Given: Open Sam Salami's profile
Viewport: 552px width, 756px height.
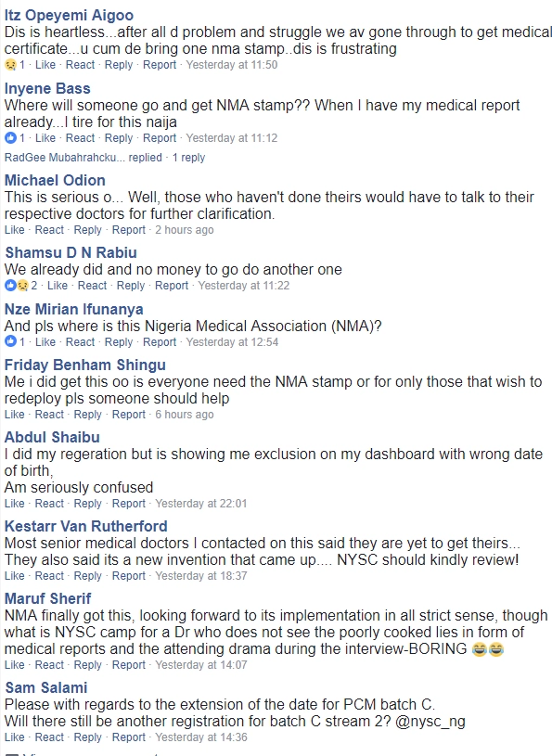Looking at the screenshot, I should (x=46, y=688).
